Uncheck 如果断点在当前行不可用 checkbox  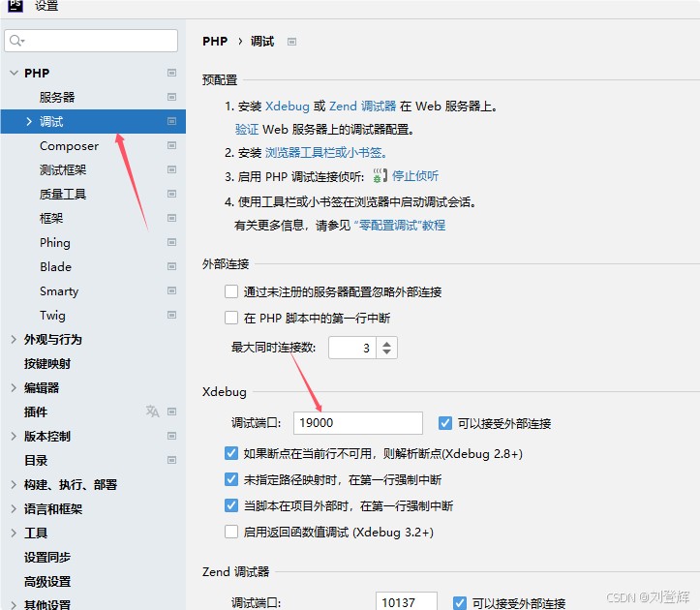[231, 453]
